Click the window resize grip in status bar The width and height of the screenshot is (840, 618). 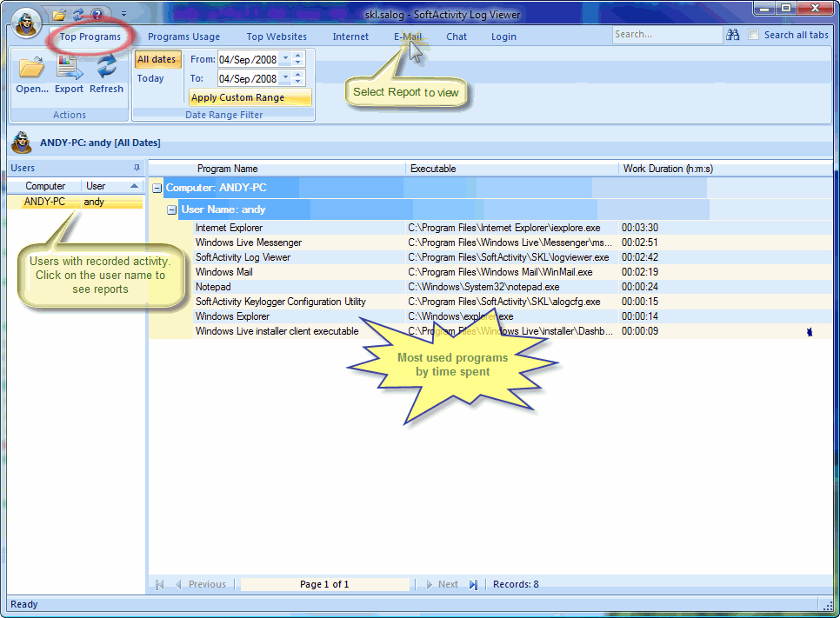828,605
